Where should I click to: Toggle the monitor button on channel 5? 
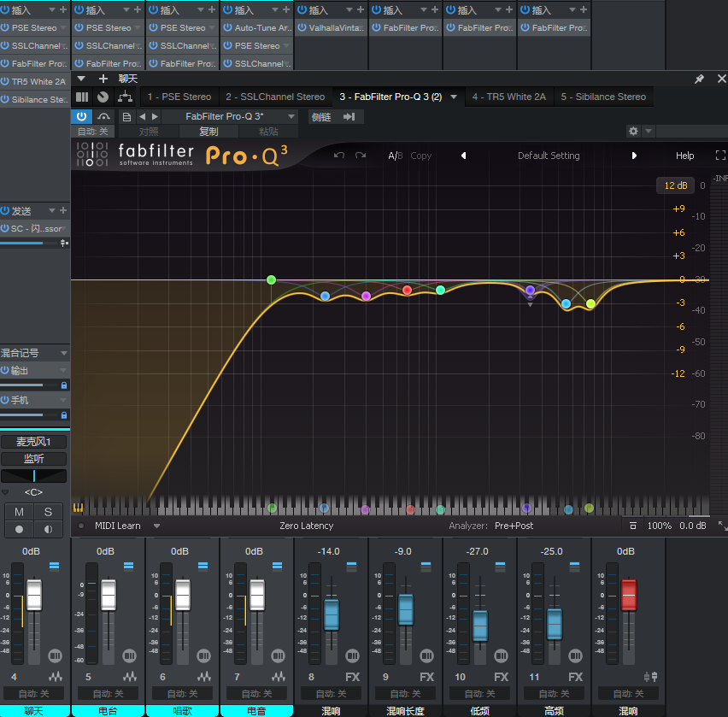click(x=129, y=655)
